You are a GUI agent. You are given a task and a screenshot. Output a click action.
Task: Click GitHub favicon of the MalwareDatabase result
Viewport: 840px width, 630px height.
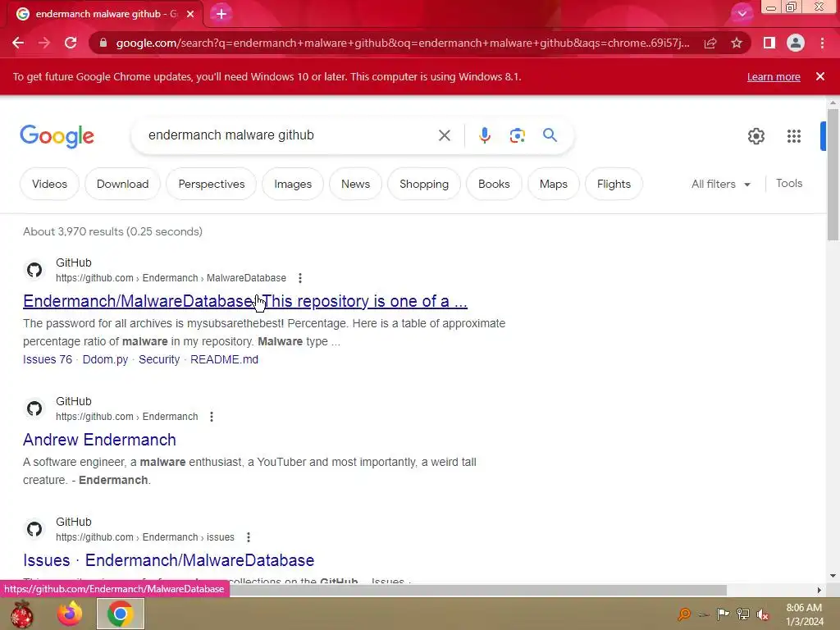pos(34,269)
